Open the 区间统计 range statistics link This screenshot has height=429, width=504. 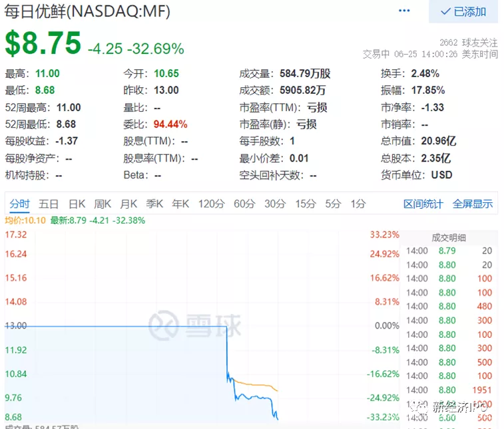point(423,204)
